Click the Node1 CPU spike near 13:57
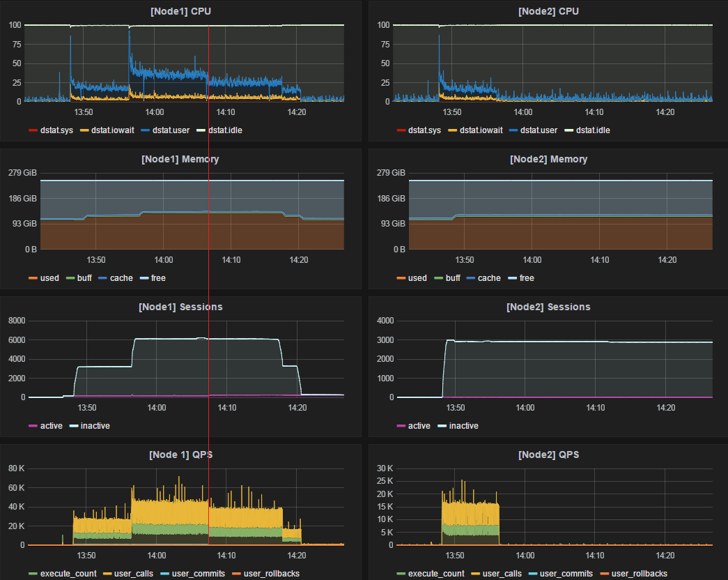 [129, 33]
